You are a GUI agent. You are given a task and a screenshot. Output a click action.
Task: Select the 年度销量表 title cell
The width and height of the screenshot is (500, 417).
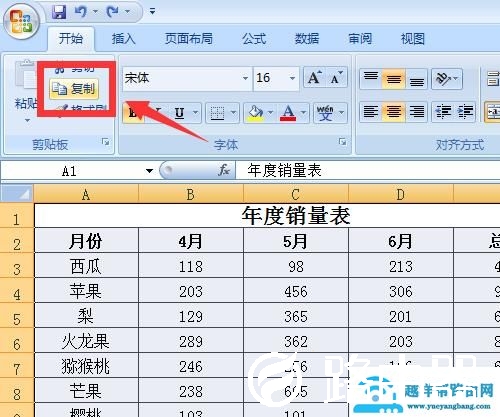[267, 216]
